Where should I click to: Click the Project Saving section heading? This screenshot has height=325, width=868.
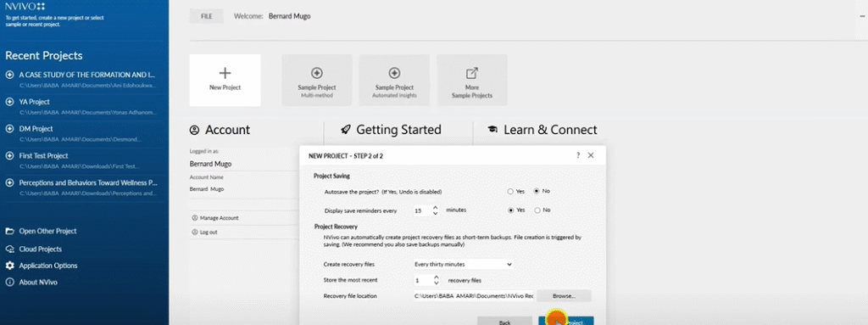coord(331,177)
